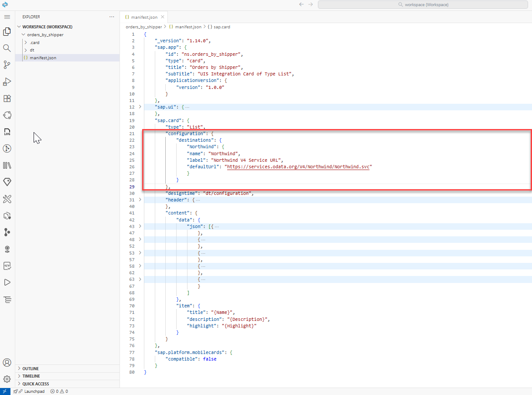Click the remote connection status bar icon
532x395 pixels.
[4, 392]
